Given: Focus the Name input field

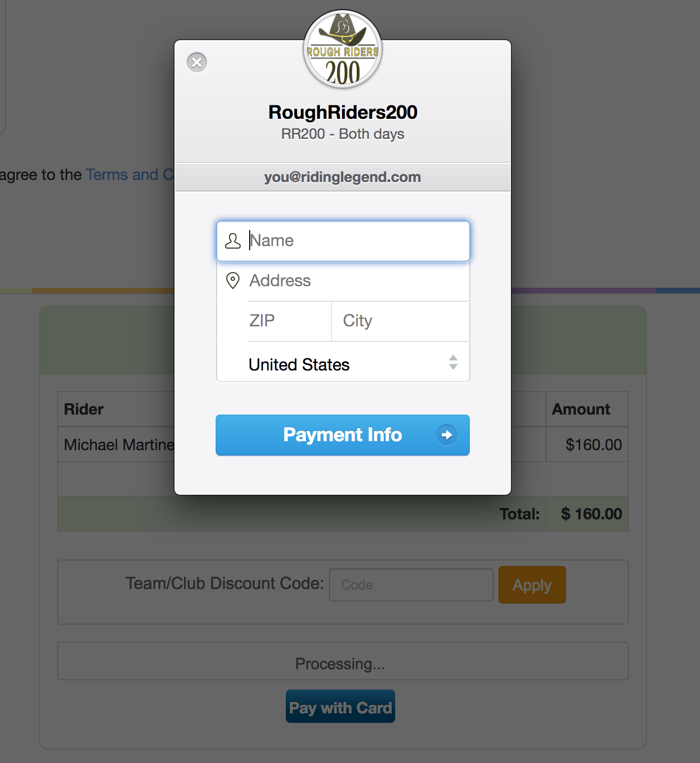Looking at the screenshot, I should 356,241.
